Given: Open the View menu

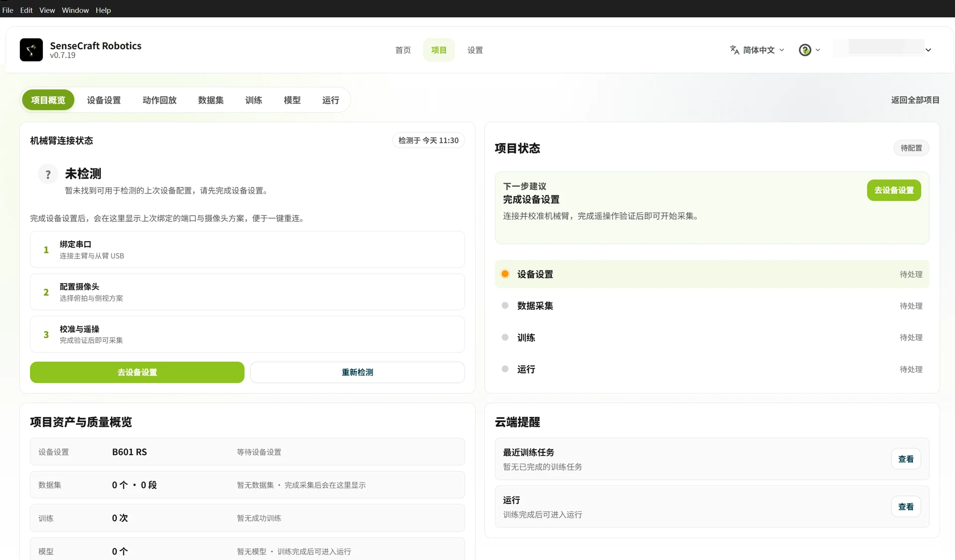Looking at the screenshot, I should click(x=47, y=10).
